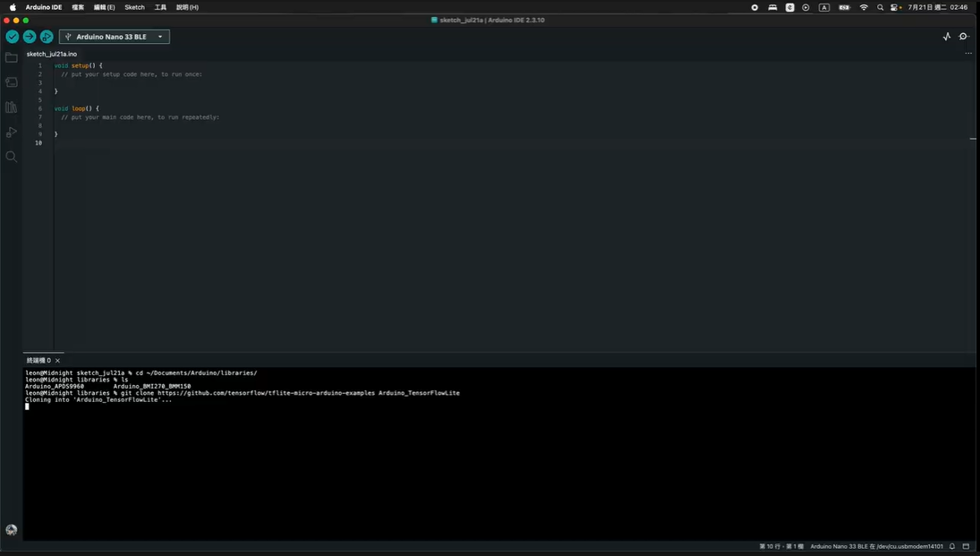Viewport: 980px width, 556px height.
Task: Click the Arduino Nano 33 BLE port status
Action: tap(876, 547)
